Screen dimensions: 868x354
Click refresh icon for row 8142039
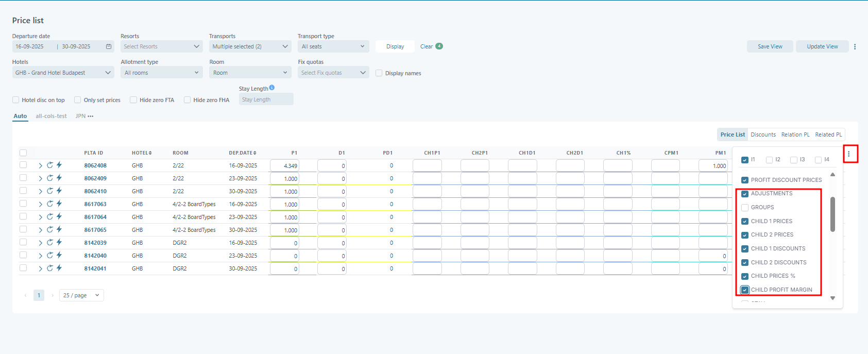(50, 243)
